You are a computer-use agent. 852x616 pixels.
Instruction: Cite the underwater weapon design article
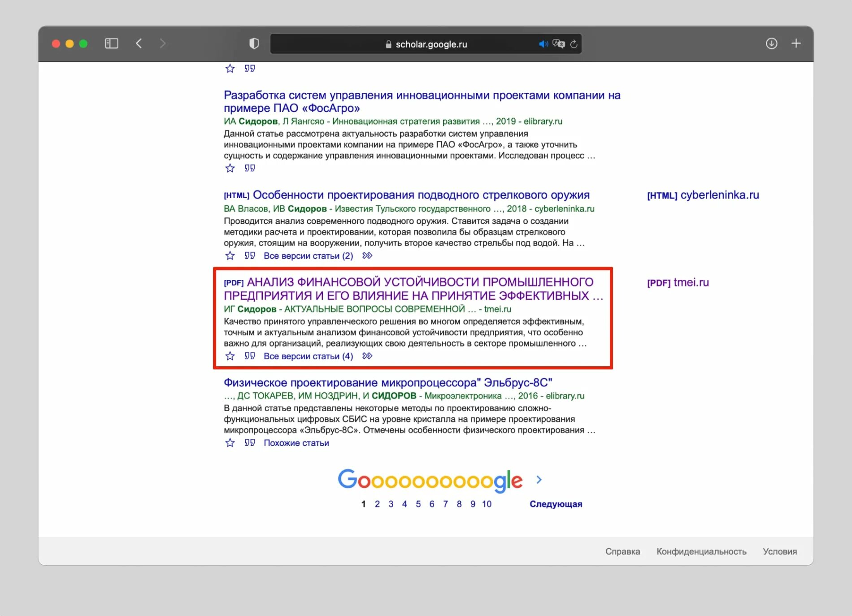[250, 256]
